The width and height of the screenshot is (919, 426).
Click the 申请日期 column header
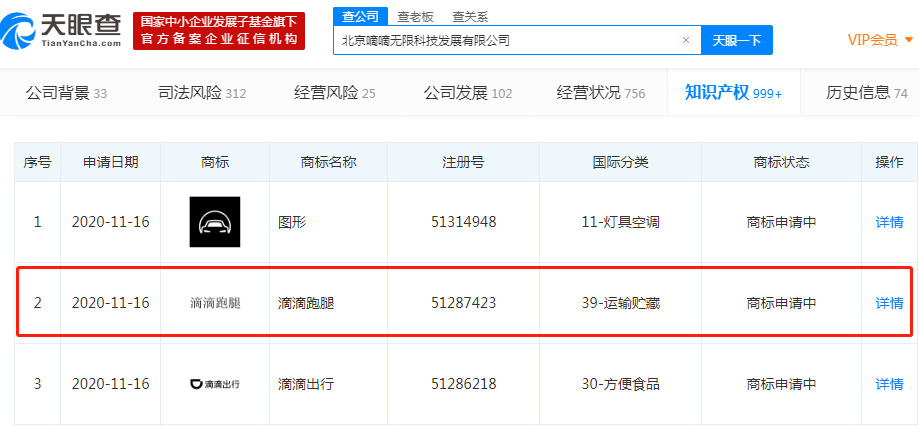click(x=110, y=162)
